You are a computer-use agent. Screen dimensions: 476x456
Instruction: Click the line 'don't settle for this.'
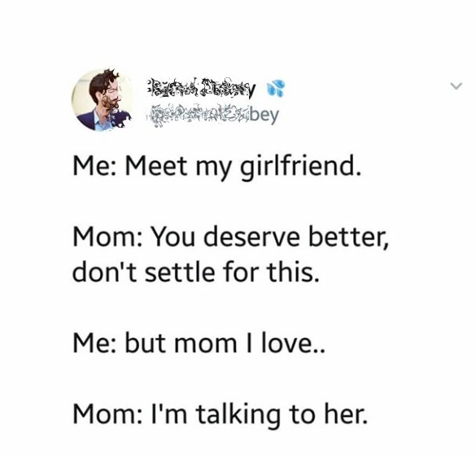point(196,271)
